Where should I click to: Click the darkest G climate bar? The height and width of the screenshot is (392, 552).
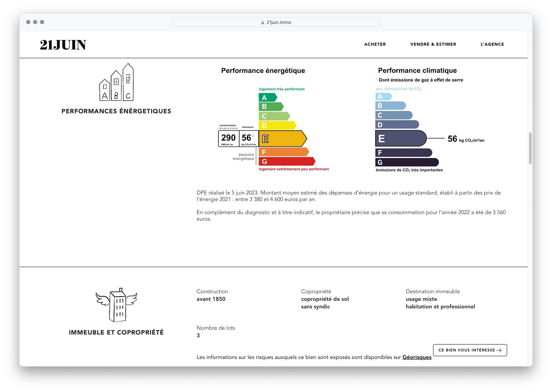coord(407,162)
